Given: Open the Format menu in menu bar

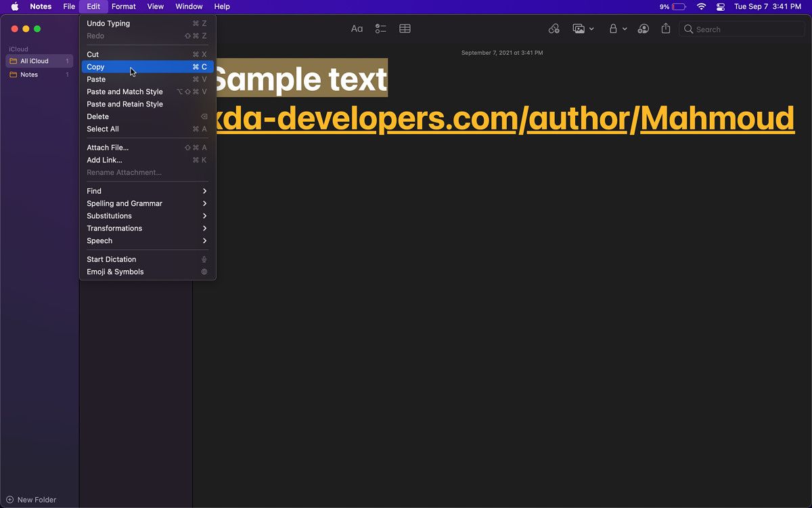Looking at the screenshot, I should [x=124, y=7].
